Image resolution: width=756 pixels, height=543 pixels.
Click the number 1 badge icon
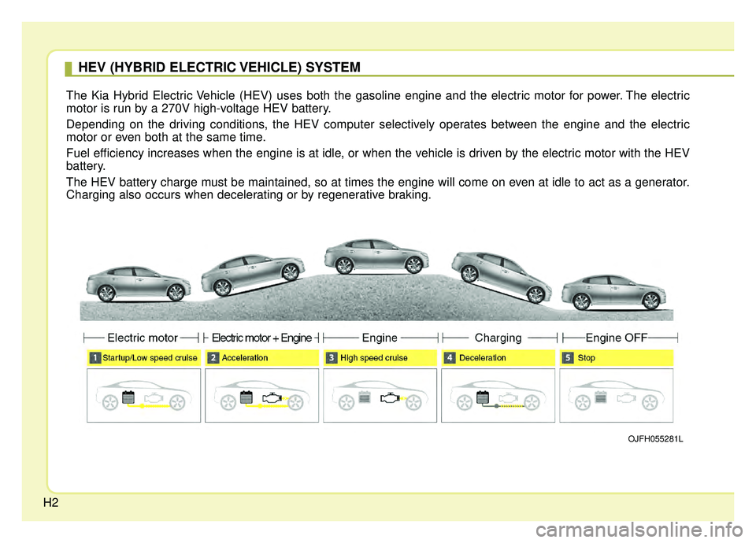coord(95,358)
